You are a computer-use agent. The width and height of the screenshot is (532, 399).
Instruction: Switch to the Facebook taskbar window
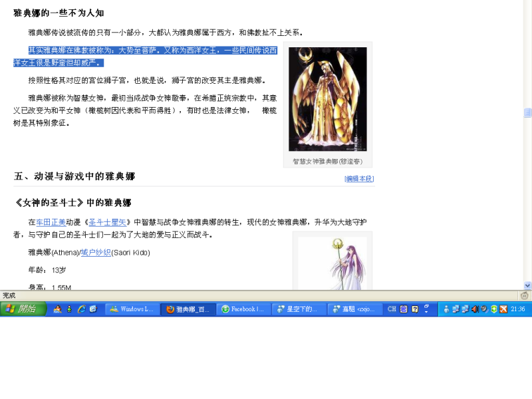(x=244, y=309)
